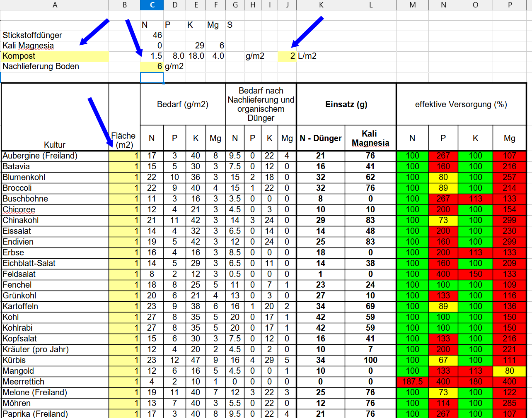The width and height of the screenshot is (532, 418).
Task: Select column P by its header
Action: click(x=510, y=5)
